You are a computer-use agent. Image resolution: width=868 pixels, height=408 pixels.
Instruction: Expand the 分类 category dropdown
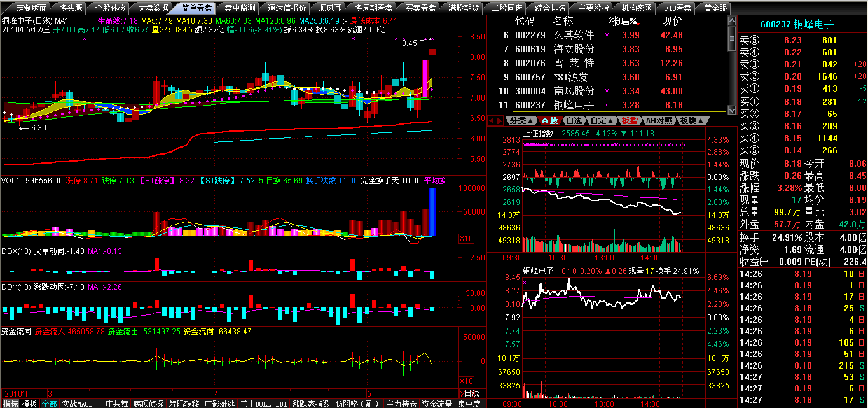pos(521,120)
